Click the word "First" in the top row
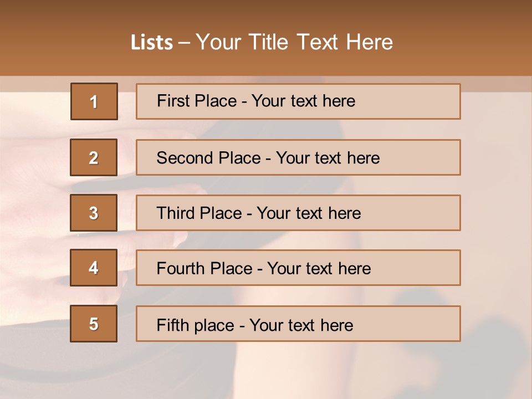Image resolution: width=532 pixels, height=399 pixels. [172, 101]
